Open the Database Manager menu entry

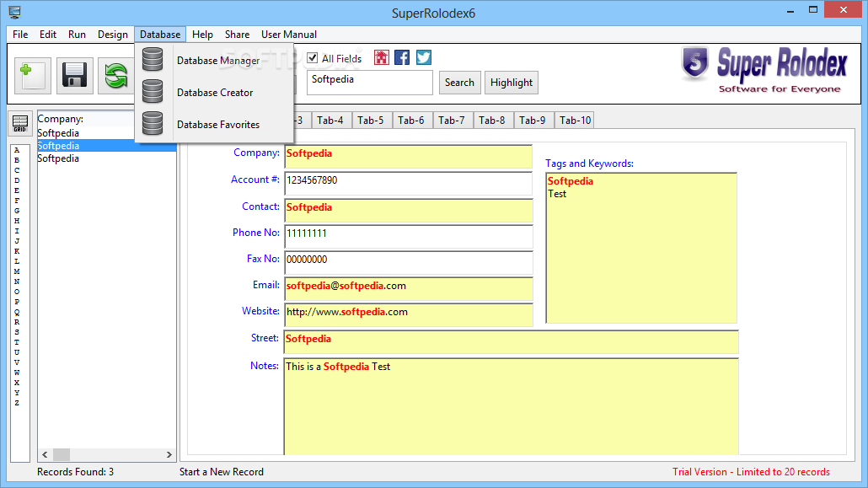215,61
